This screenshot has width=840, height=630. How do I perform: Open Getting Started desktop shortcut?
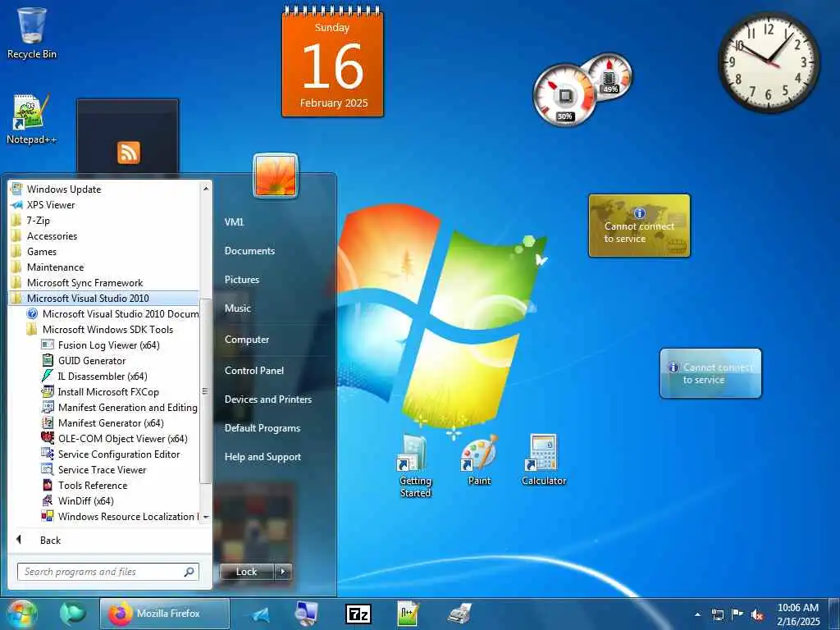[415, 466]
